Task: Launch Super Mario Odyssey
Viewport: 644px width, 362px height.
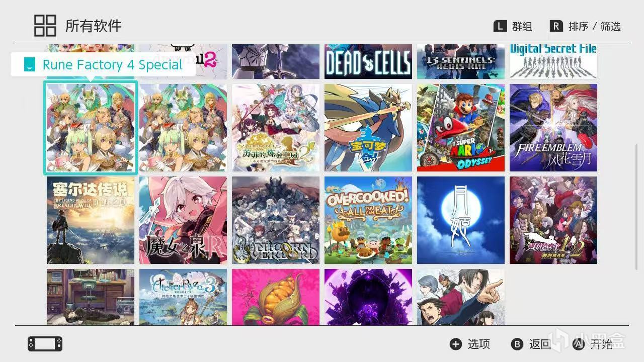Action: click(461, 128)
